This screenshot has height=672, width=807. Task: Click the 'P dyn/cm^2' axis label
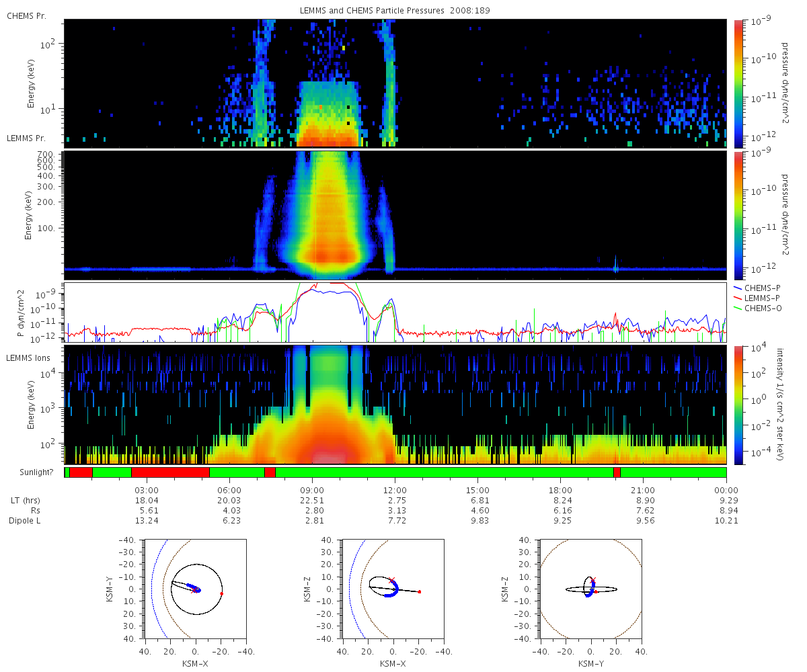pos(20,312)
